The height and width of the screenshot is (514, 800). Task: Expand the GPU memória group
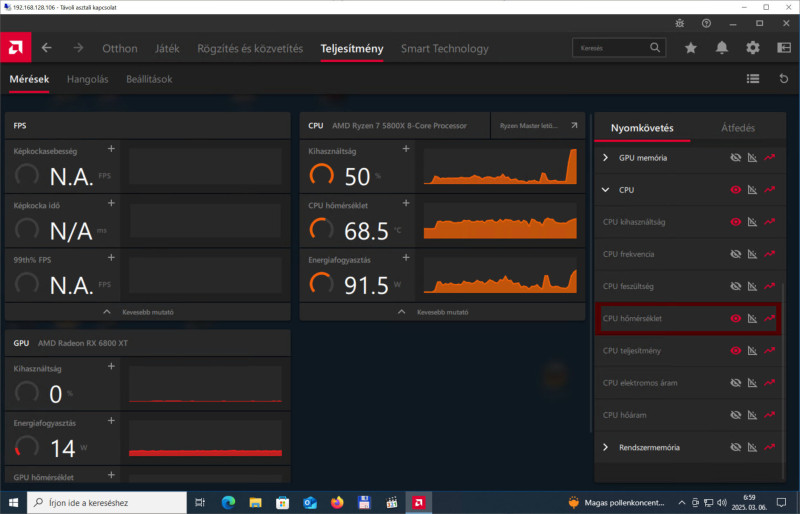coord(606,158)
